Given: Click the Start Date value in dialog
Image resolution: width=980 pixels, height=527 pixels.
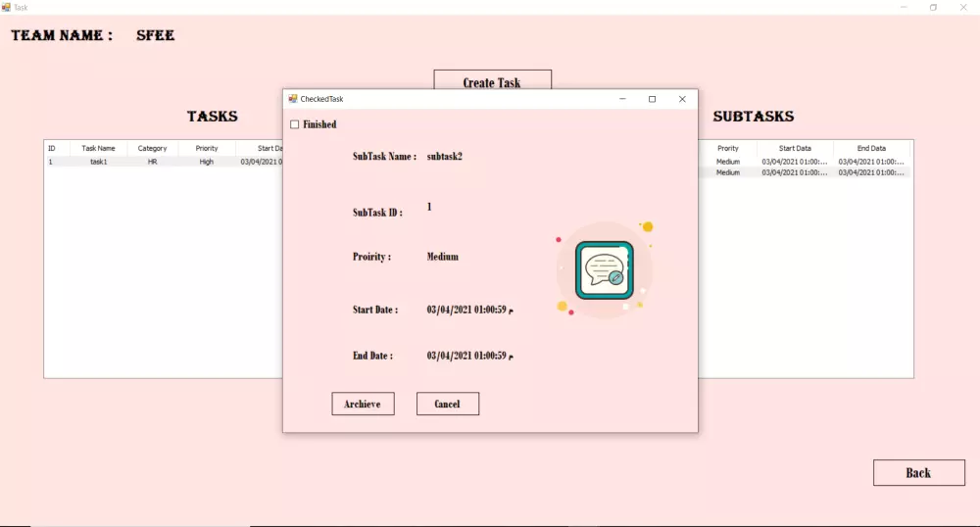Looking at the screenshot, I should pos(470,310).
